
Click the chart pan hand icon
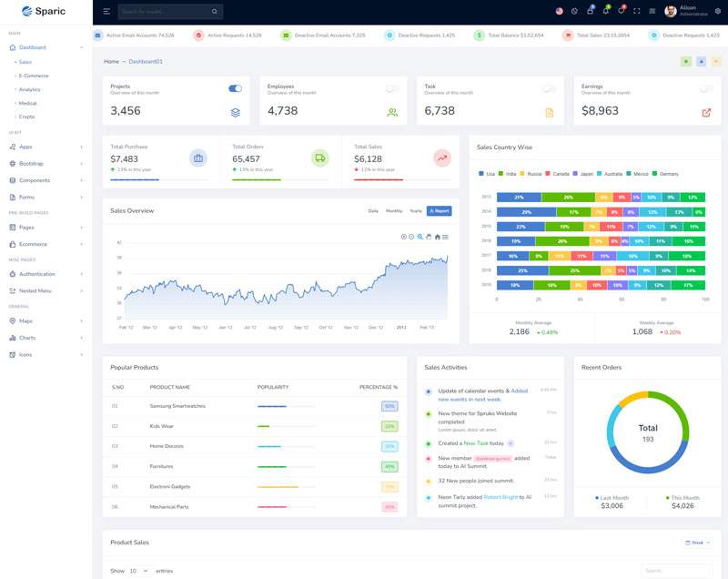[428, 237]
